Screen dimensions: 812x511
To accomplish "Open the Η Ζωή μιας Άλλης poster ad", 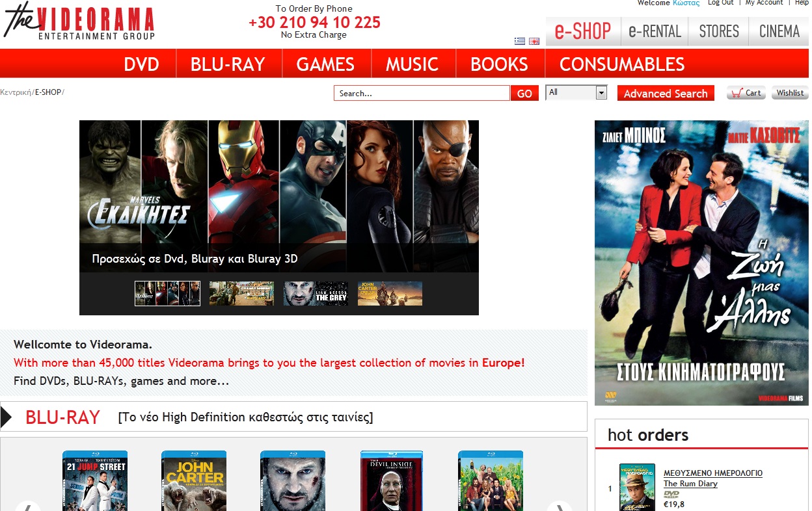I will click(x=701, y=263).
